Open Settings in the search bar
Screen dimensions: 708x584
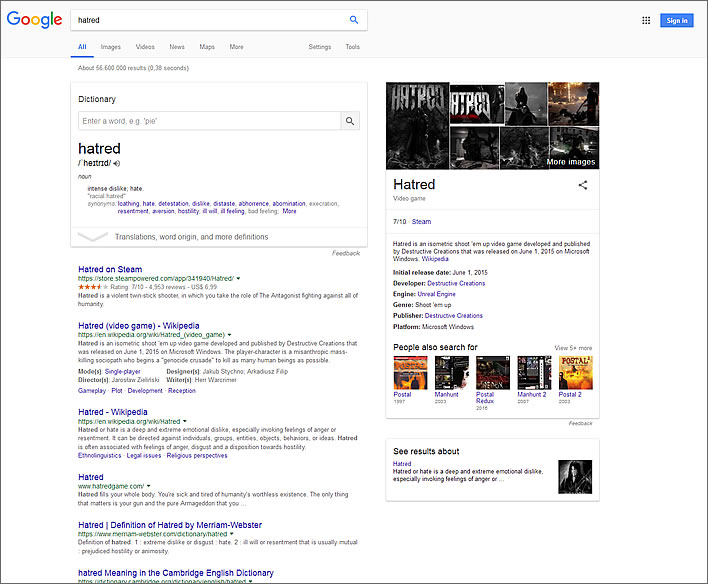[x=320, y=47]
